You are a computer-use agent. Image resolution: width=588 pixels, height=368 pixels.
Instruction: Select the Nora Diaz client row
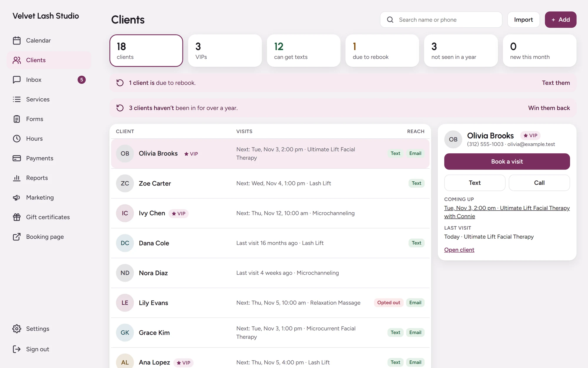(270, 273)
